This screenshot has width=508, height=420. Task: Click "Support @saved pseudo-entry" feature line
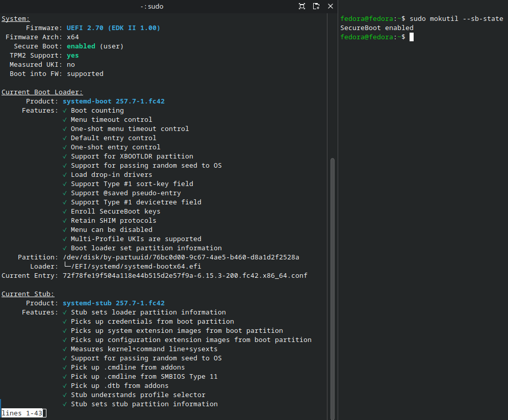(x=125, y=193)
